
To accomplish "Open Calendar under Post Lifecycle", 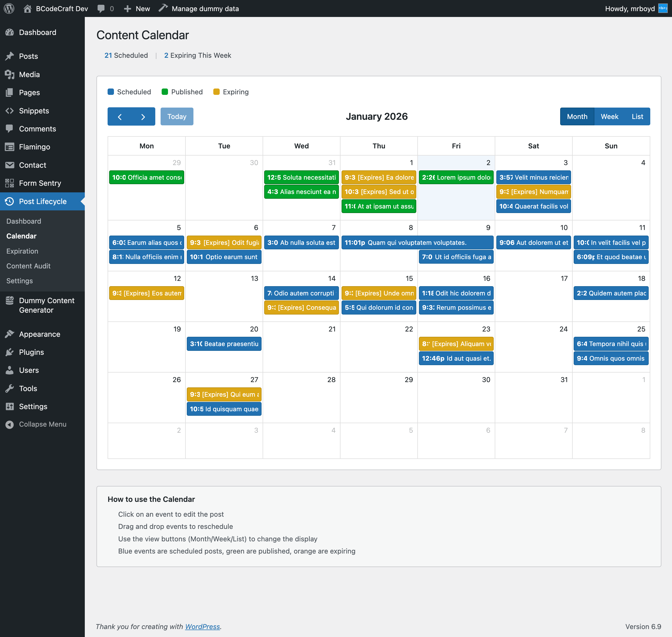I will pos(21,236).
